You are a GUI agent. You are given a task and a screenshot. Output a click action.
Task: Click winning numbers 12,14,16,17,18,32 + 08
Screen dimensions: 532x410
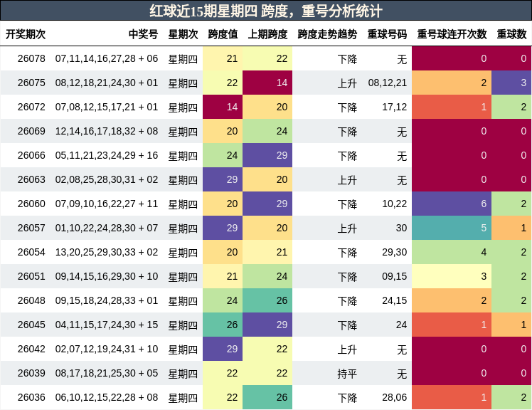click(x=107, y=131)
